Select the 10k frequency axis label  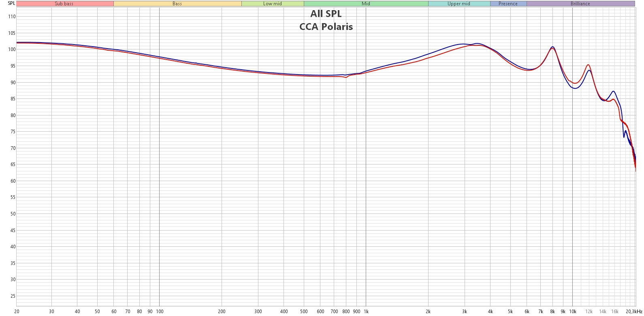coord(573,312)
